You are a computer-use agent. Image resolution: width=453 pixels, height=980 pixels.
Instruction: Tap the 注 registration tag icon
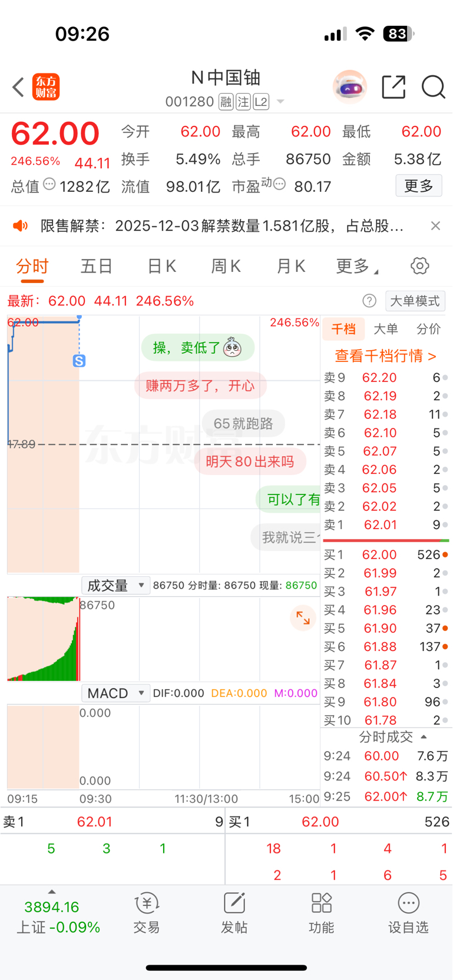point(243,102)
